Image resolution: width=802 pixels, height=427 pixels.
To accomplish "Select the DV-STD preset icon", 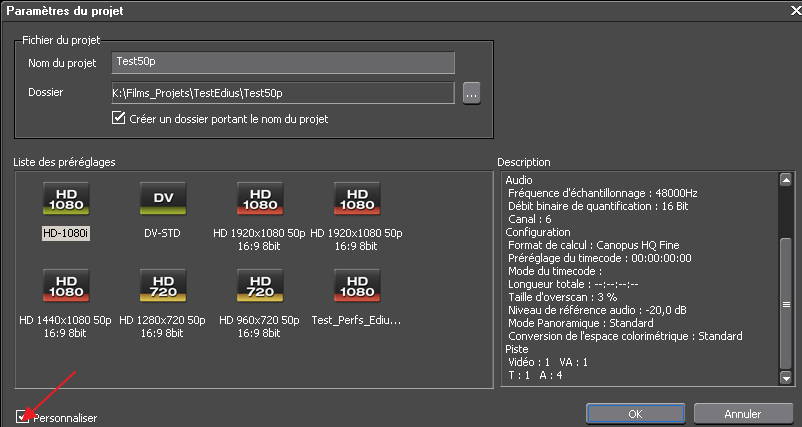I will (x=163, y=198).
